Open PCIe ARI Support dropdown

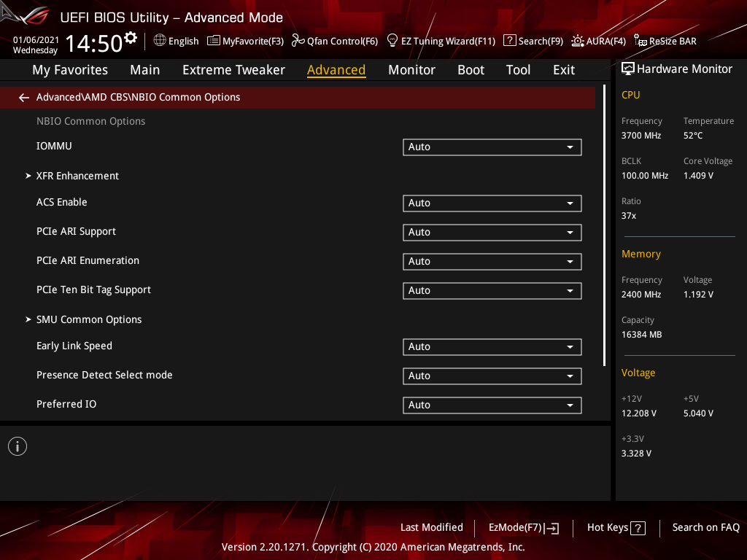492,233
